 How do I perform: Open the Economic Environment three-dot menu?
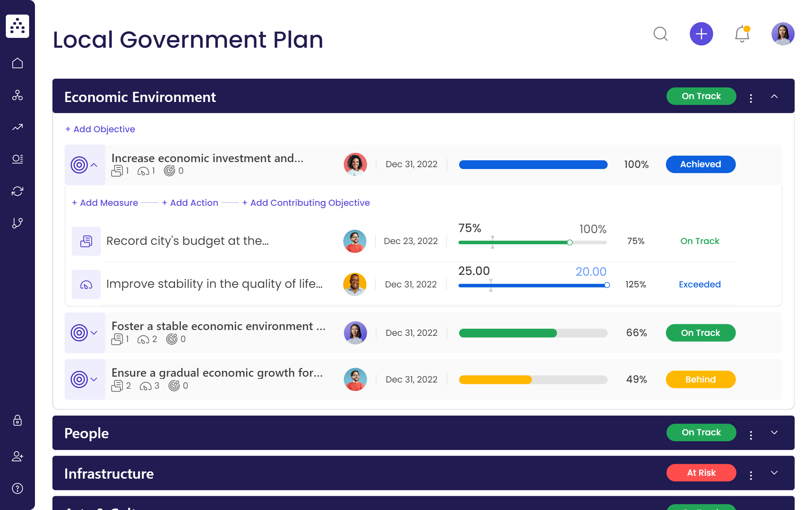(750, 97)
